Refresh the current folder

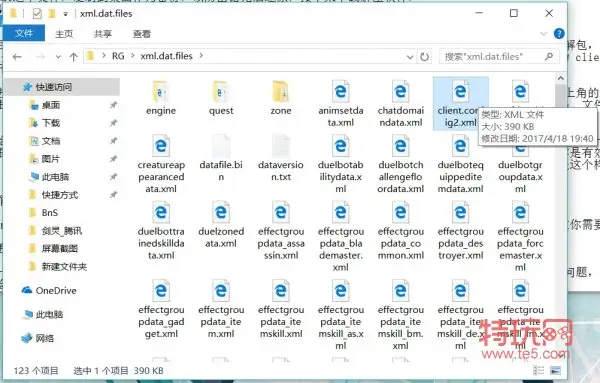point(424,57)
